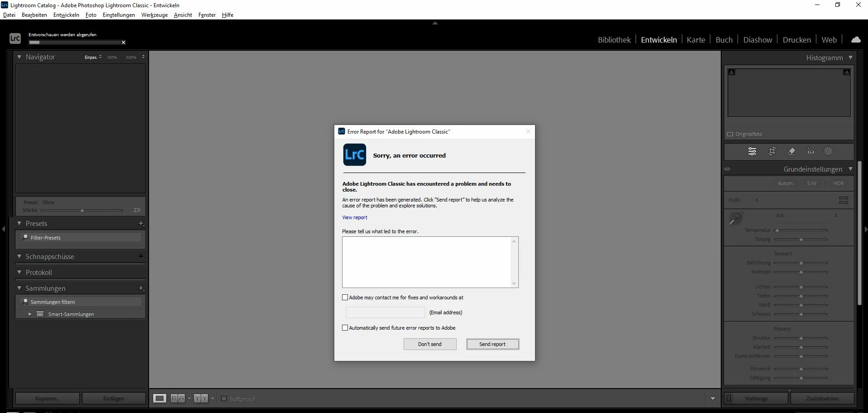Toggle shadow clipping indicator in histogram
Screen dimensions: 868x413
732,72
